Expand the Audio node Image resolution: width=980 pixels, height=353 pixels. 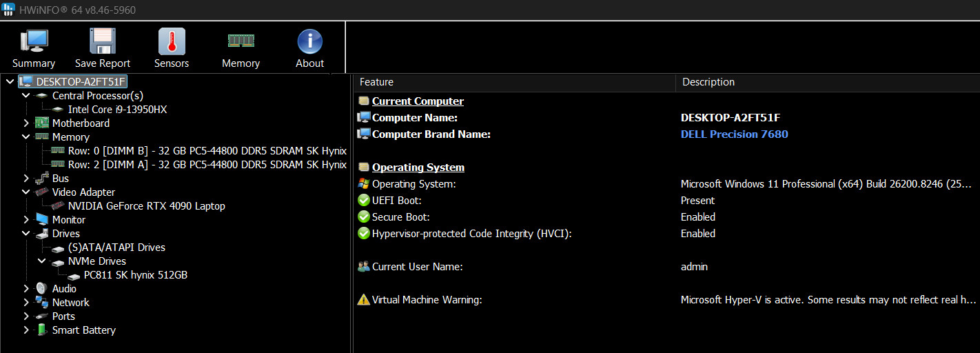pos(26,289)
